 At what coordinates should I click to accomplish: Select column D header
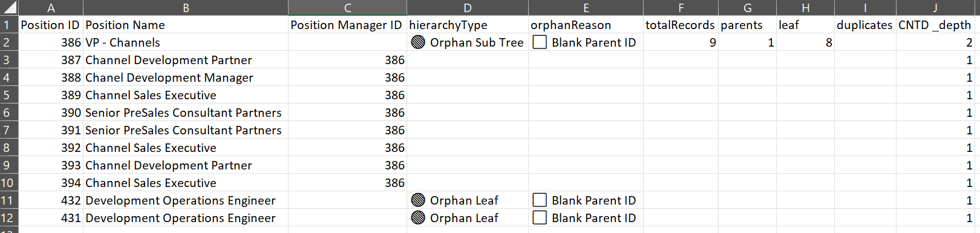click(x=468, y=8)
